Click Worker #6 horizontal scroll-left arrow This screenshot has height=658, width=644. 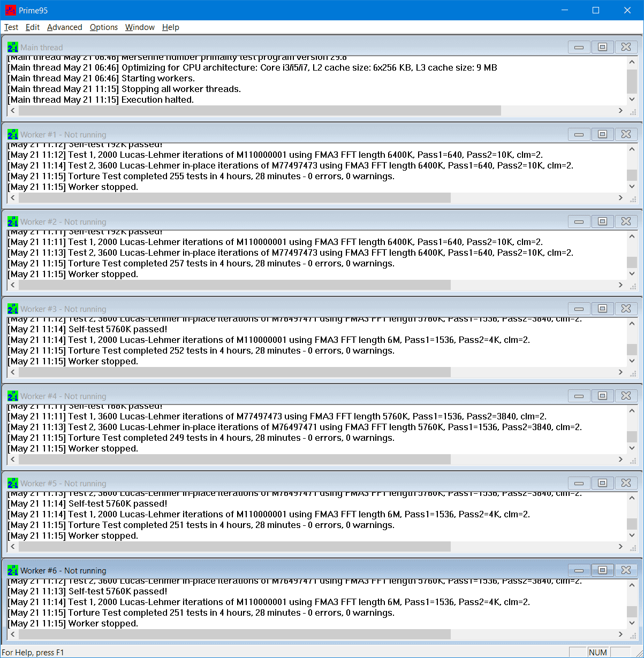tap(13, 634)
